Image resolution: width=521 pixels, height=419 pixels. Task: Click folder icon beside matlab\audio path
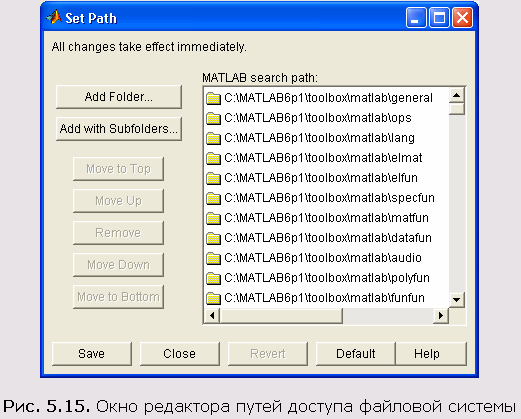pos(213,258)
